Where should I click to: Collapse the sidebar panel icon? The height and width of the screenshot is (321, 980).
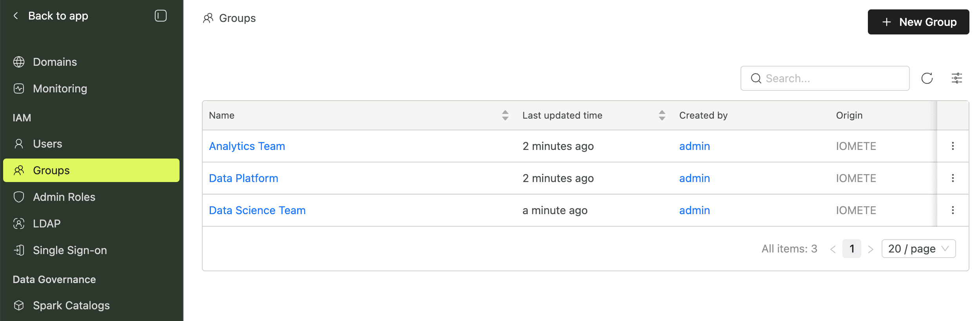click(161, 16)
